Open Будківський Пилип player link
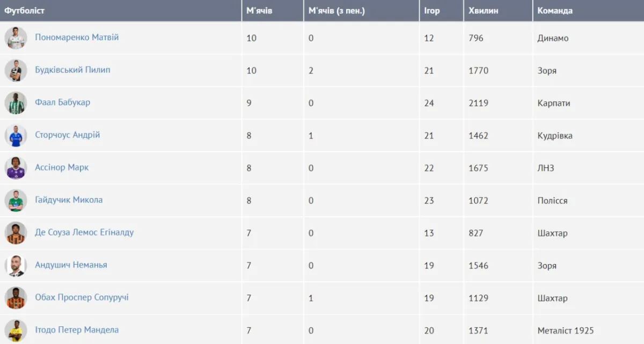644x344 pixels. tap(72, 70)
